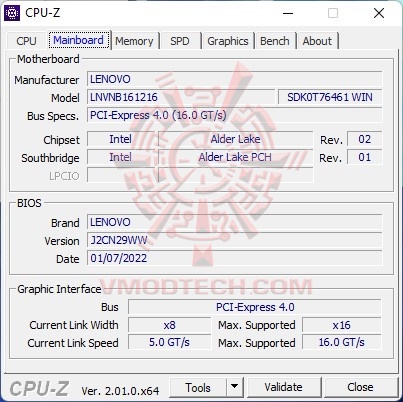This screenshot has width=403, height=402.
Task: Click the Tools button
Action: tap(198, 388)
